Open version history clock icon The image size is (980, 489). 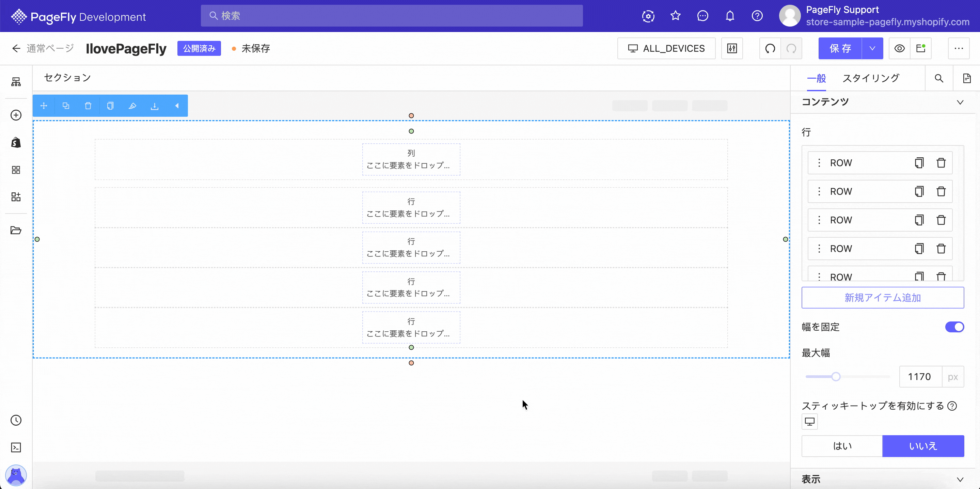pos(16,420)
